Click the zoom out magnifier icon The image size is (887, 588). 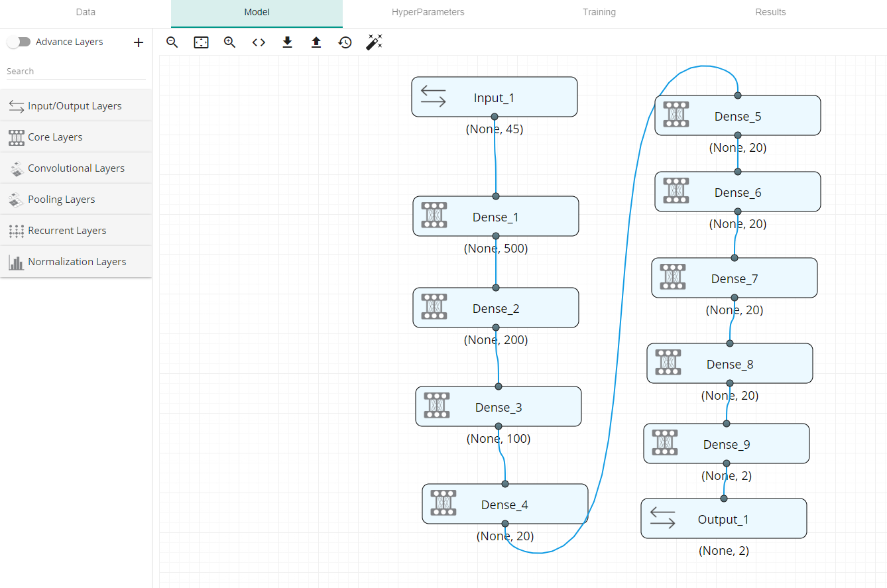click(x=172, y=42)
